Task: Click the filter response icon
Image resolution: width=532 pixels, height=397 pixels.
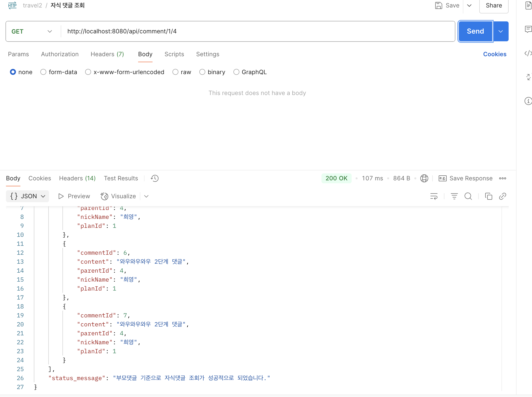Action: coord(454,196)
